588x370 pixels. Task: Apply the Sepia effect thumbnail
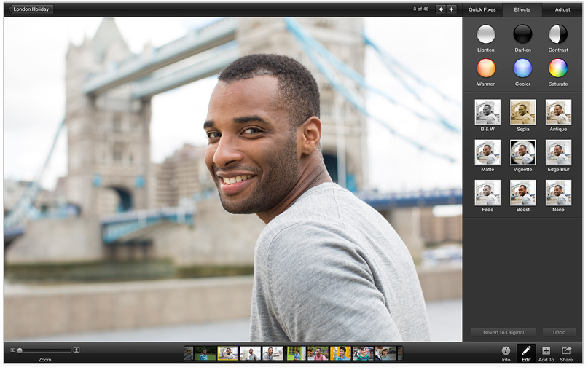pos(522,112)
